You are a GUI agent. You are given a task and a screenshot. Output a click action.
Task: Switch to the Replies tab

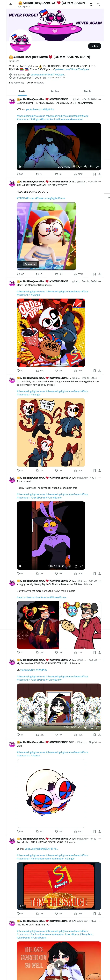(55, 91)
